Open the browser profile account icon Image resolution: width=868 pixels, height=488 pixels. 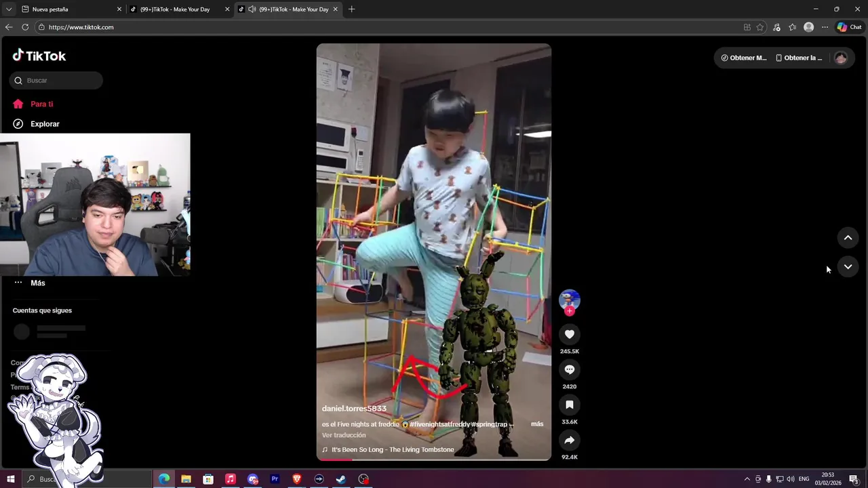click(808, 27)
